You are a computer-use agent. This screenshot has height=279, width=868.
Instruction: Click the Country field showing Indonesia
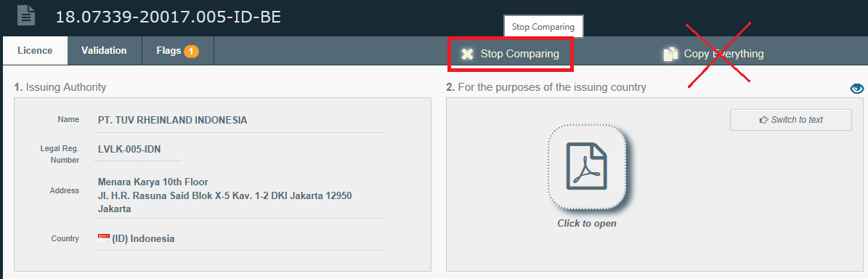point(240,239)
